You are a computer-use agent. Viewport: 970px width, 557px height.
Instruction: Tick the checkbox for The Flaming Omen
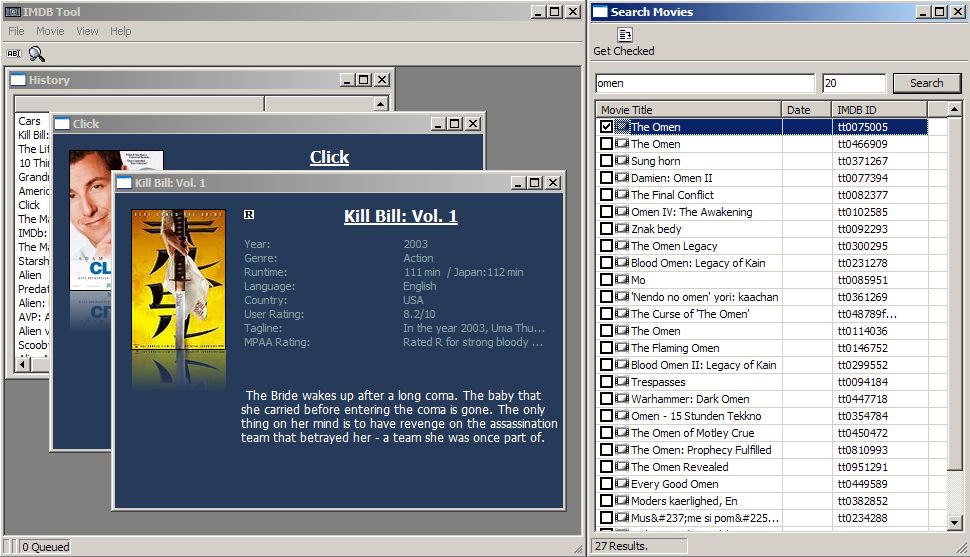point(606,348)
